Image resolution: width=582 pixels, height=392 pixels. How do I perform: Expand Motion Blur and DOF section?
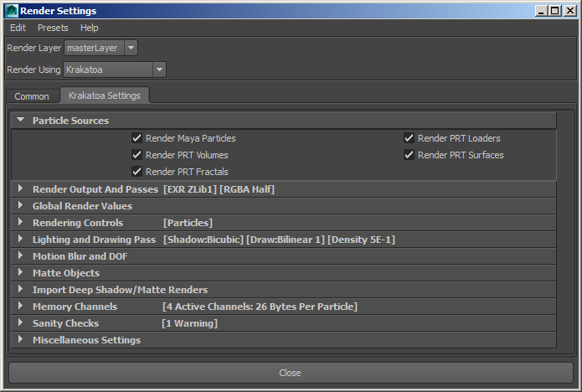pyautogui.click(x=20, y=255)
